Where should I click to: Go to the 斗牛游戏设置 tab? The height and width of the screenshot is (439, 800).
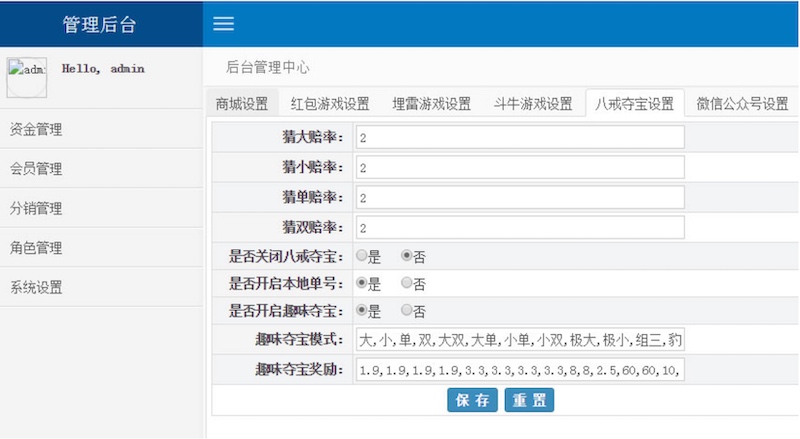click(533, 104)
